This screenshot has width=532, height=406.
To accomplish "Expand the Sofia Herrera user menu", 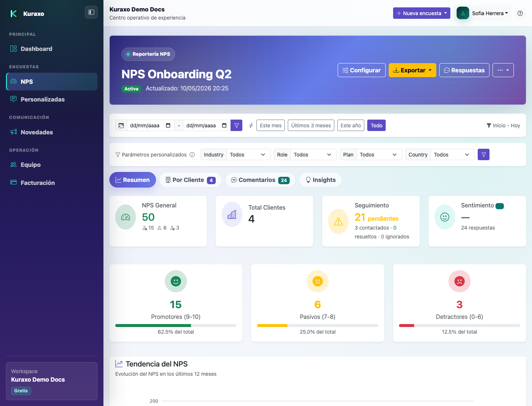I will click(490, 13).
